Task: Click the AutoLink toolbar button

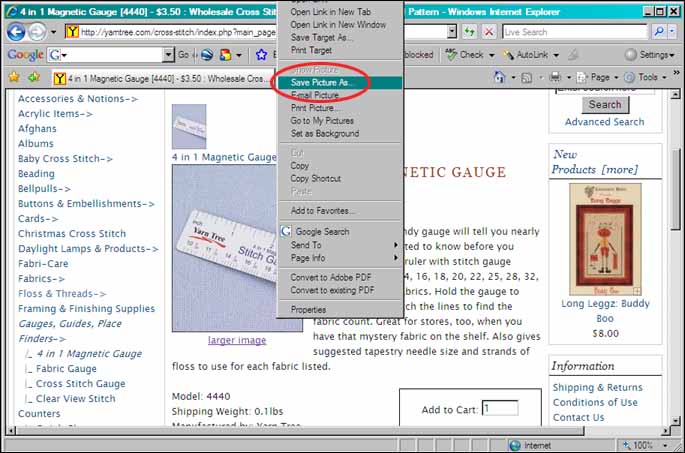Action: (526, 55)
